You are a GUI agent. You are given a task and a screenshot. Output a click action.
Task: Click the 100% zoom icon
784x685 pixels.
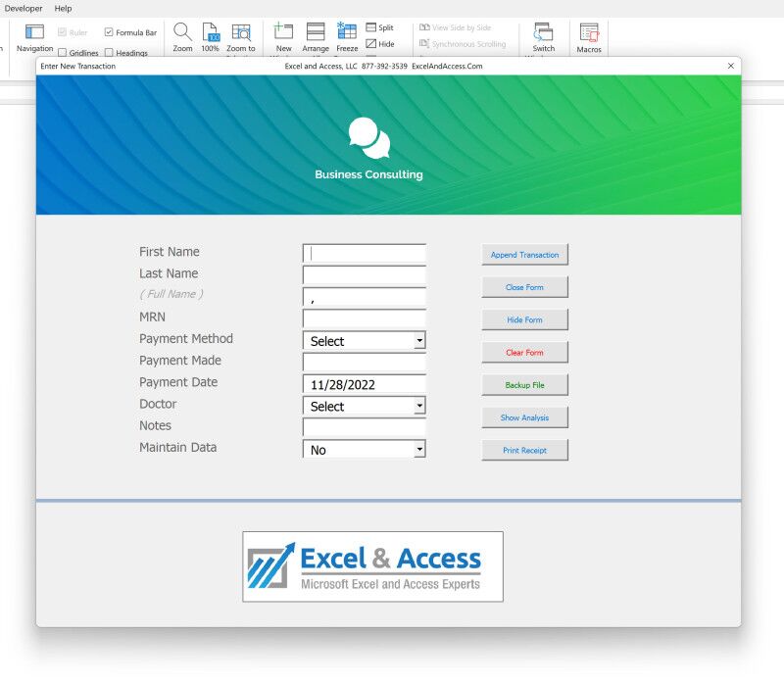tap(211, 32)
